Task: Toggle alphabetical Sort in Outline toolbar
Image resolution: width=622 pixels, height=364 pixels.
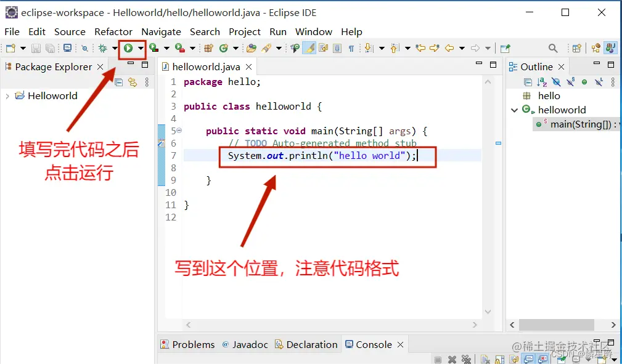Action: coord(542,82)
